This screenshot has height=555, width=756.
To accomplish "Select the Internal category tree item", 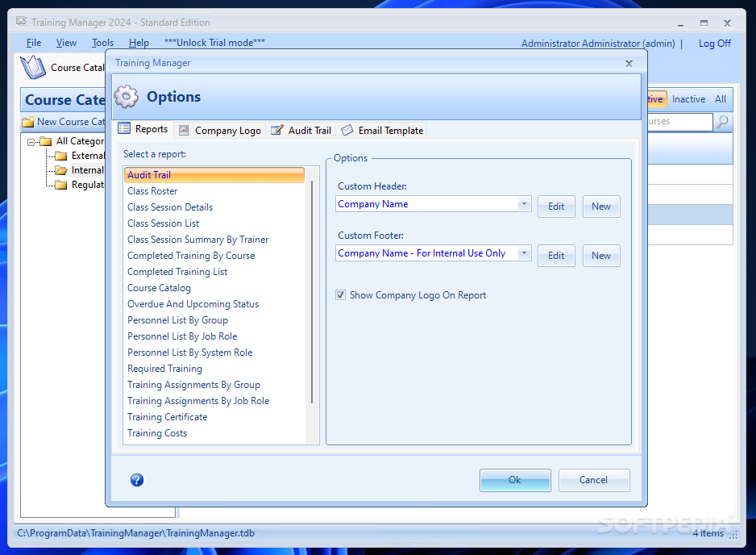I will tap(87, 170).
